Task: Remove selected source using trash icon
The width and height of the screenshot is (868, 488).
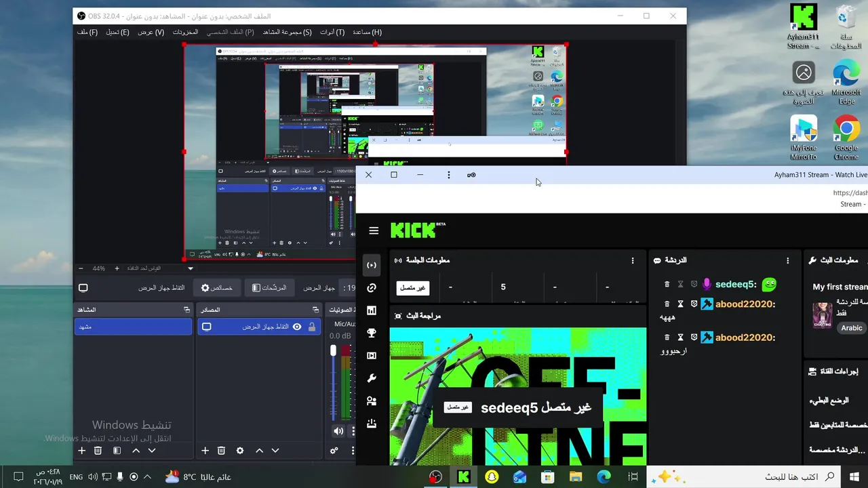Action: click(221, 451)
